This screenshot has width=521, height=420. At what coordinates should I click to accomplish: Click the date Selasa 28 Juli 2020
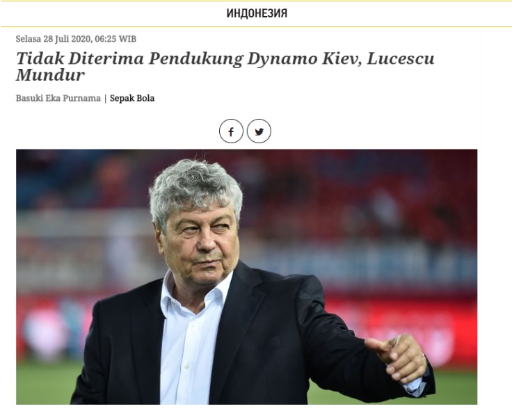pos(53,39)
